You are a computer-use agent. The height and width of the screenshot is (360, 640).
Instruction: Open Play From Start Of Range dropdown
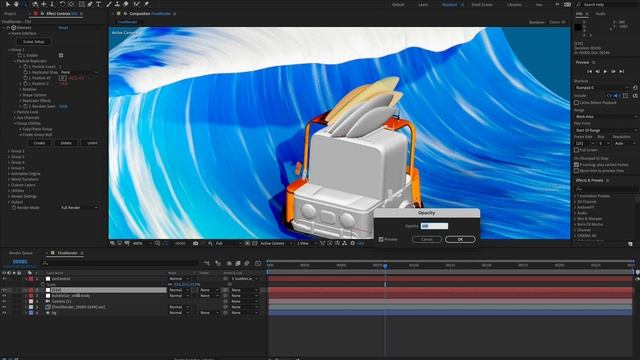tap(606, 130)
